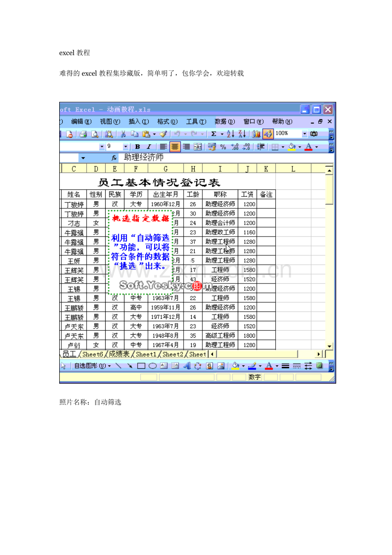Open Font Color dropdown in formatting toolbar

317,147
